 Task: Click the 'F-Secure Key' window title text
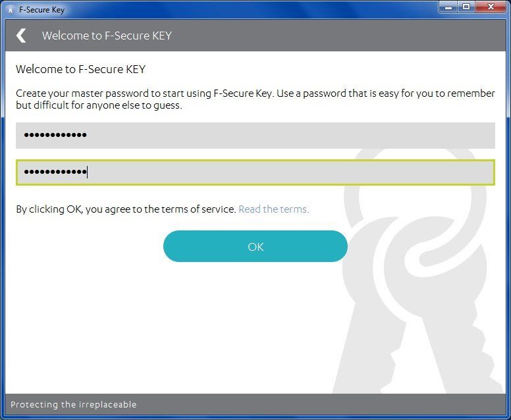pyautogui.click(x=41, y=10)
